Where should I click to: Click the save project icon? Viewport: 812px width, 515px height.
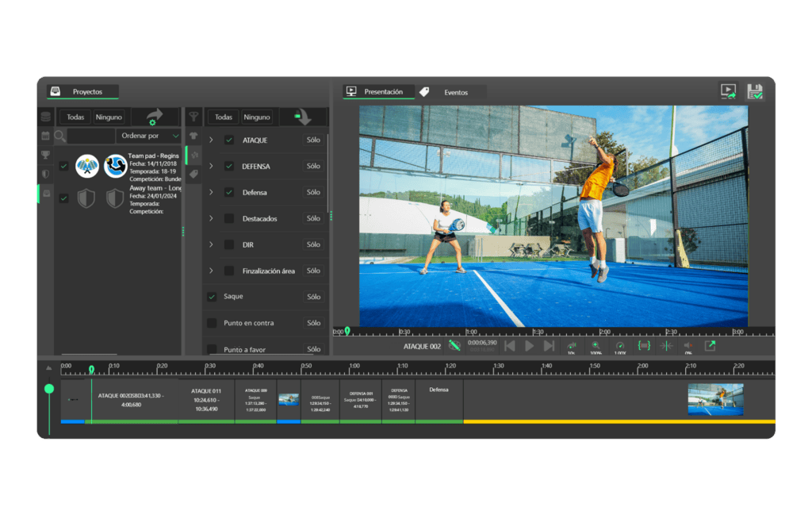click(754, 91)
